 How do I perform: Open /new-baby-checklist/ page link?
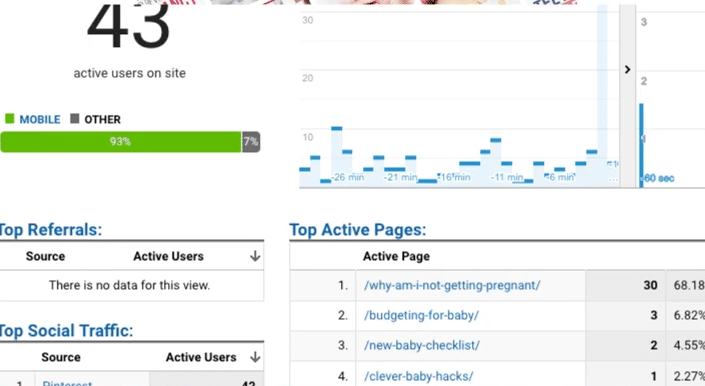click(422, 346)
